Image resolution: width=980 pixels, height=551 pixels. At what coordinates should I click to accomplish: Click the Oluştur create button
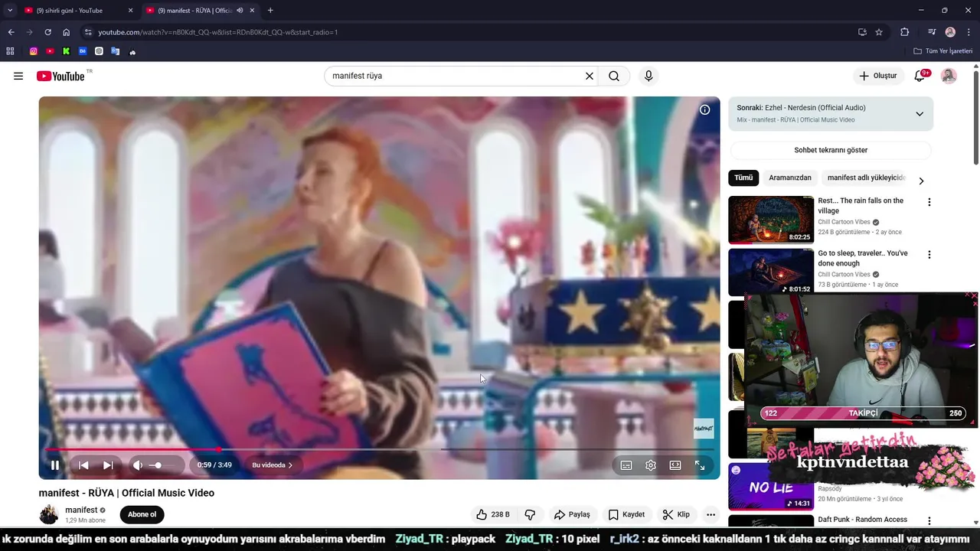click(877, 76)
